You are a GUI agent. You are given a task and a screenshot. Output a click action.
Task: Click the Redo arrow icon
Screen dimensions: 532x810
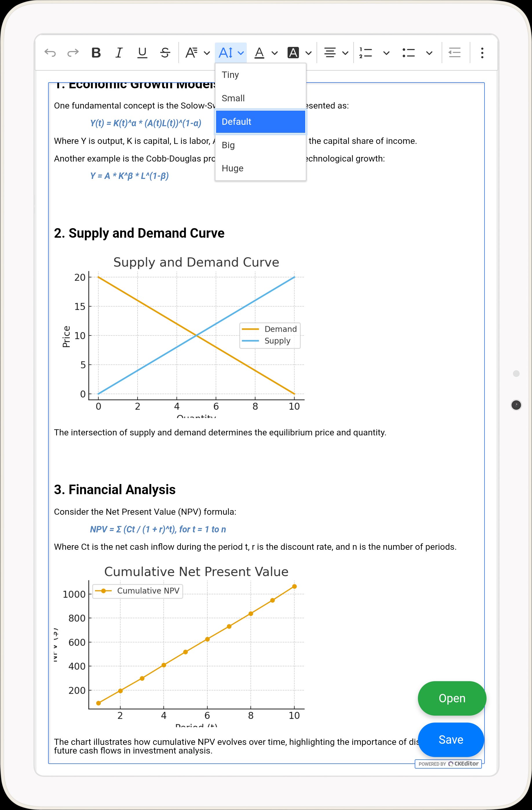pos(73,53)
